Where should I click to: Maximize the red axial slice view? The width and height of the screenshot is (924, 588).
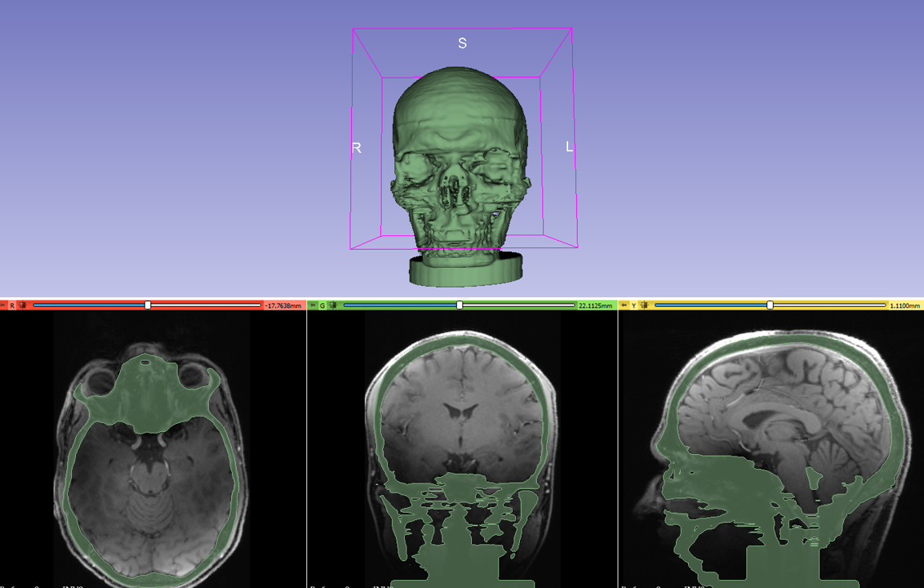[x=23, y=305]
